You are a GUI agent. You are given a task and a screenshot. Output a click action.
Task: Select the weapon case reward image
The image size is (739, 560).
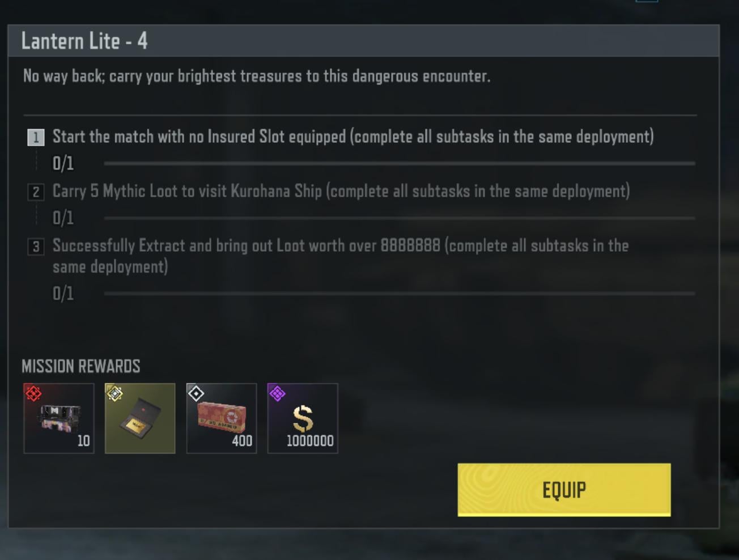(x=59, y=418)
